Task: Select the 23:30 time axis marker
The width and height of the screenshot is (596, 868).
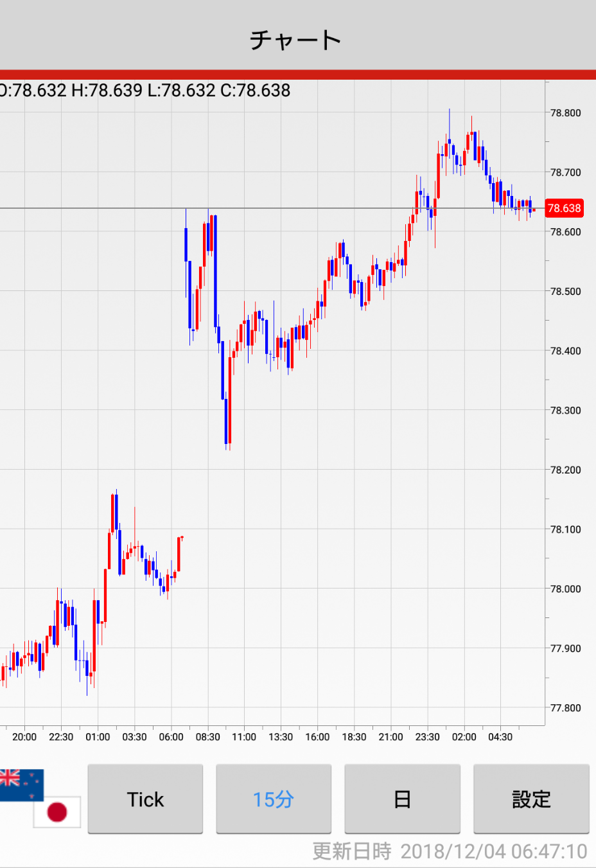Action: point(427,737)
